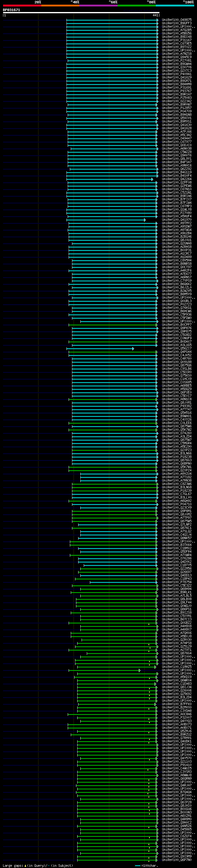Open hit UniRef100_Q86PS1
197x868 pixels.
(x=177, y=609)
